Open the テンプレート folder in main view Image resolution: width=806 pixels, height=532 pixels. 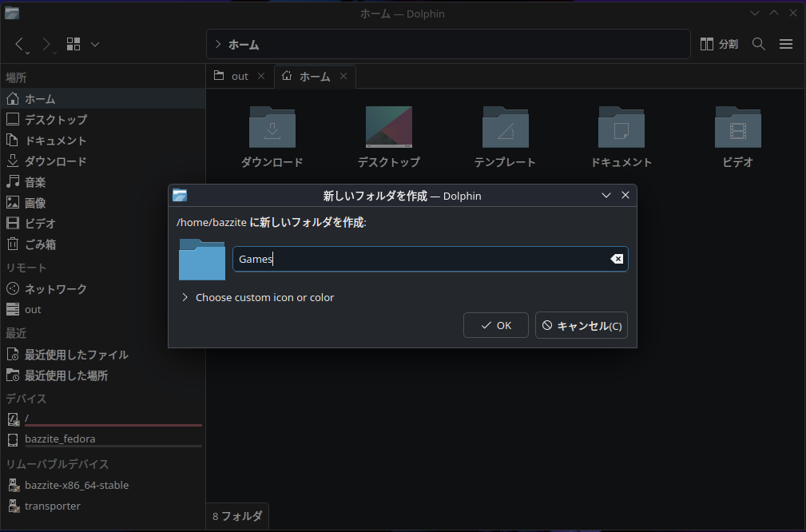pos(505,128)
